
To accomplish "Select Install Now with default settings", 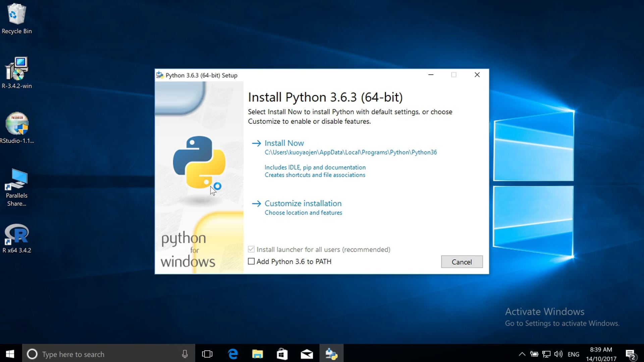I will pyautogui.click(x=284, y=143).
